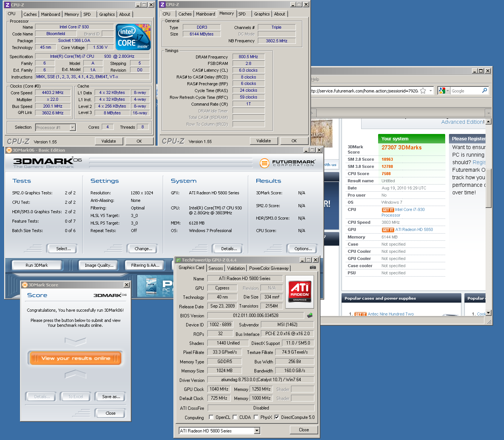504x440 pixels.
Task: Switch to Caches tab in left CPU-Z
Action: tap(30, 14)
